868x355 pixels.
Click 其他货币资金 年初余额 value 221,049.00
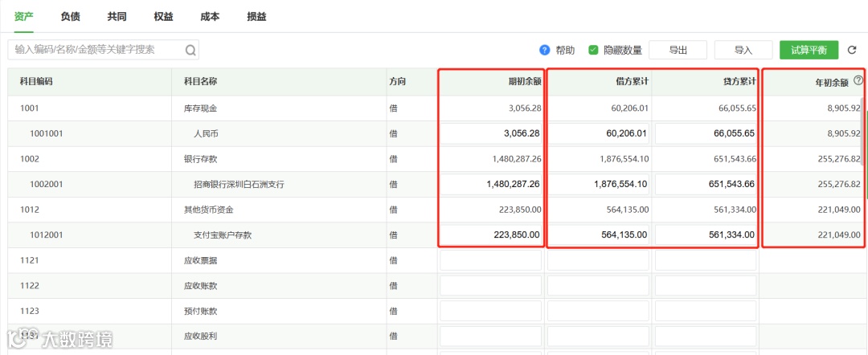click(838, 210)
